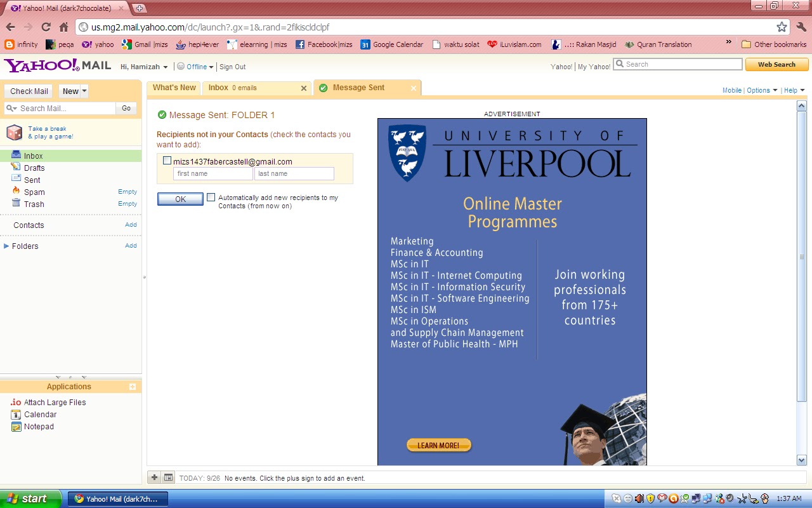Click the last name field

pyautogui.click(x=294, y=173)
